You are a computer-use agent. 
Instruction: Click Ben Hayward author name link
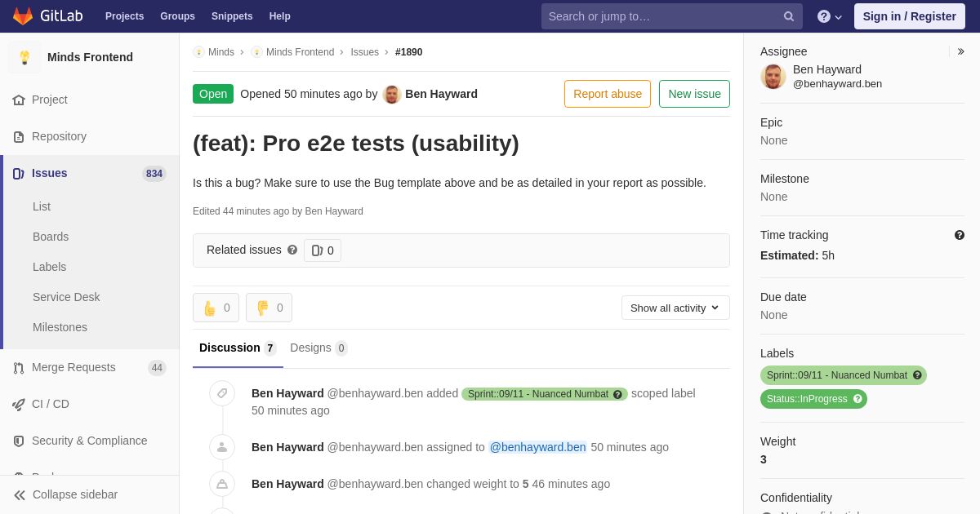click(x=441, y=94)
